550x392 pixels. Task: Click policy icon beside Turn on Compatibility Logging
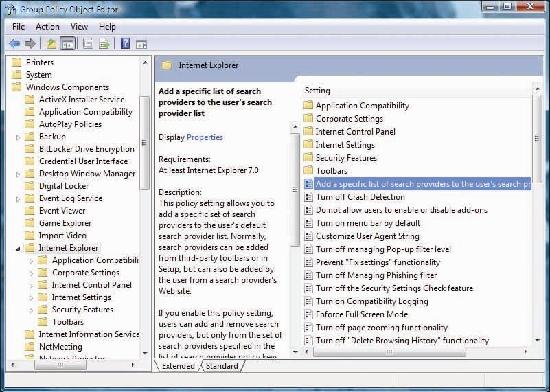pyautogui.click(x=308, y=301)
